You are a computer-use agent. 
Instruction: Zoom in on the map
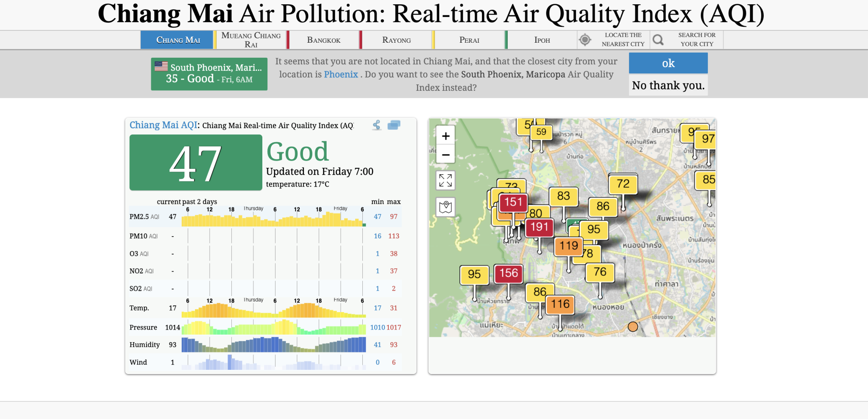(x=445, y=136)
